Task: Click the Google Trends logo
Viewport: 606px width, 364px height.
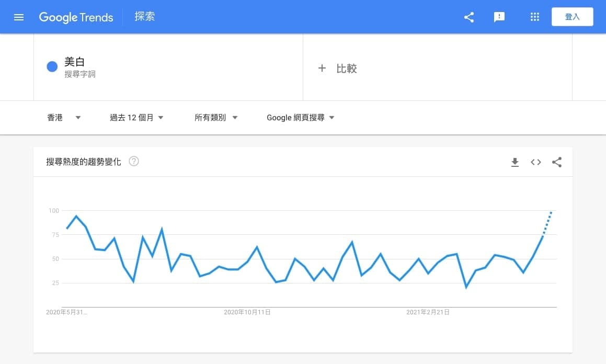Action: click(76, 17)
